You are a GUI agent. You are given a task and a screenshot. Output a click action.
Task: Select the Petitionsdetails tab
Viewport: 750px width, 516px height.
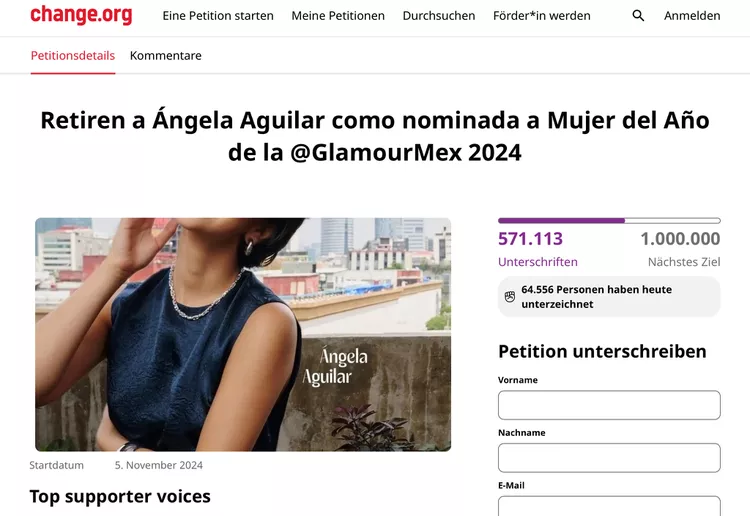pos(73,55)
